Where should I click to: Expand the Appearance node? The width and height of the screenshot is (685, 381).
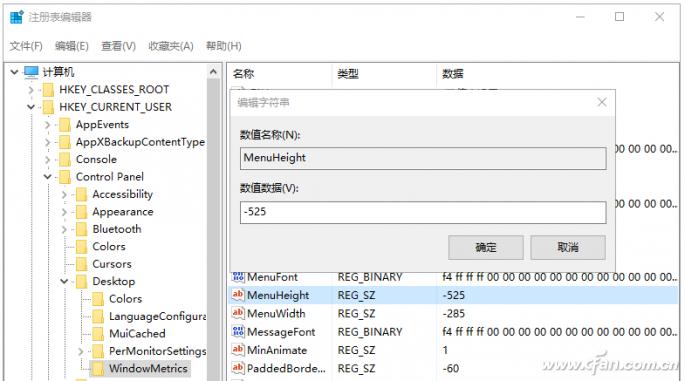[x=64, y=212]
